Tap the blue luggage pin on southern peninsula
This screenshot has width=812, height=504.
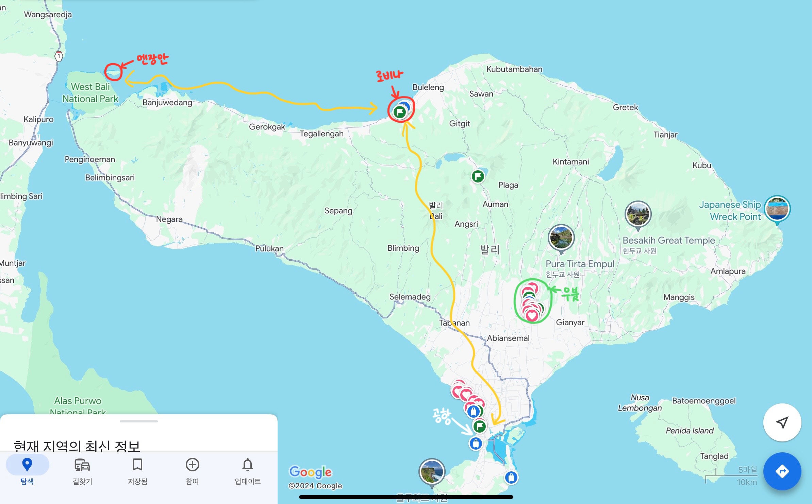(x=511, y=477)
